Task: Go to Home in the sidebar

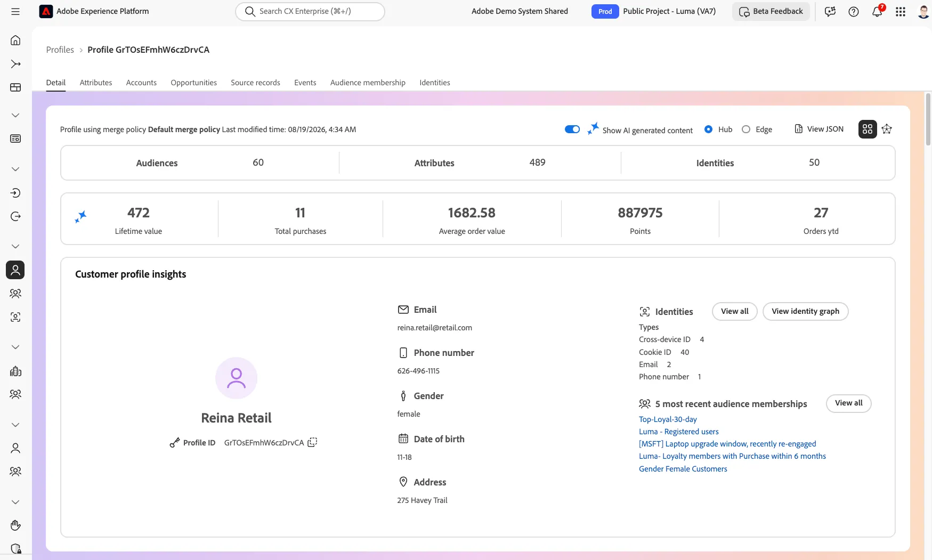Action: [15, 40]
